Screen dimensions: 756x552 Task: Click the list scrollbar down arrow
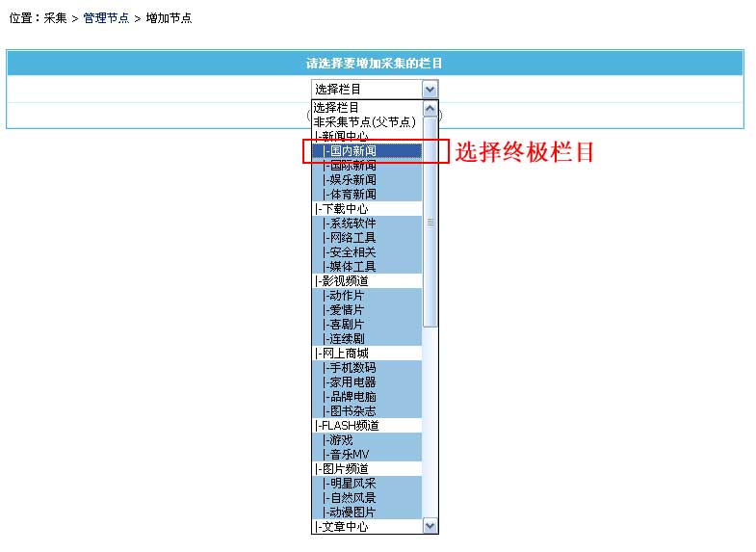click(x=430, y=526)
